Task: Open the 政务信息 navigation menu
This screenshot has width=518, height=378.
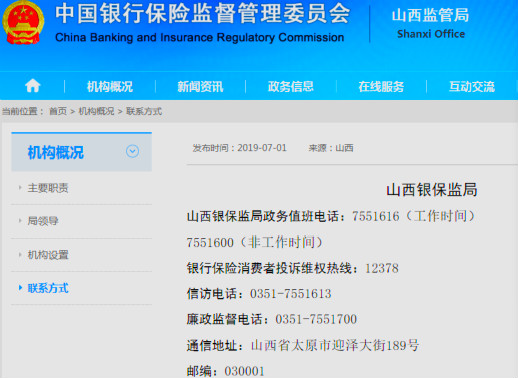Action: click(291, 87)
